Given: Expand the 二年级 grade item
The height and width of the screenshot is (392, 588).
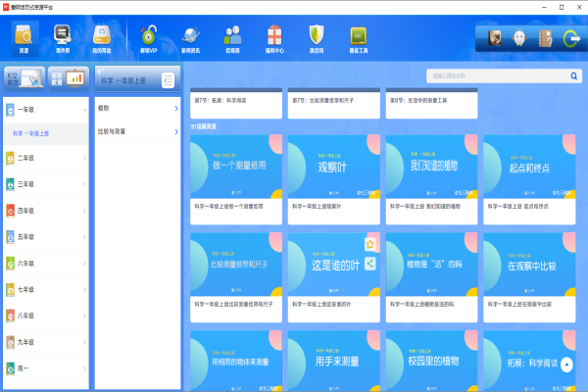Looking at the screenshot, I should pos(46,158).
